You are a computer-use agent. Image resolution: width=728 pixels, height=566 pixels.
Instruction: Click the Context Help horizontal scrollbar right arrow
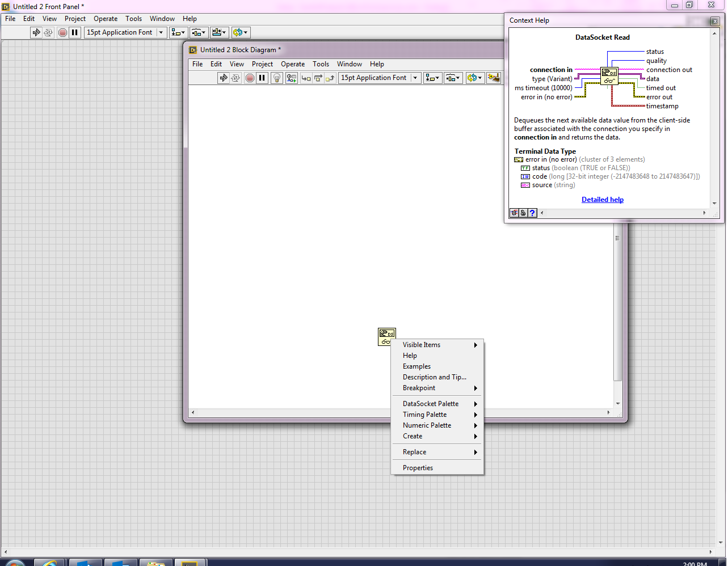click(x=705, y=213)
